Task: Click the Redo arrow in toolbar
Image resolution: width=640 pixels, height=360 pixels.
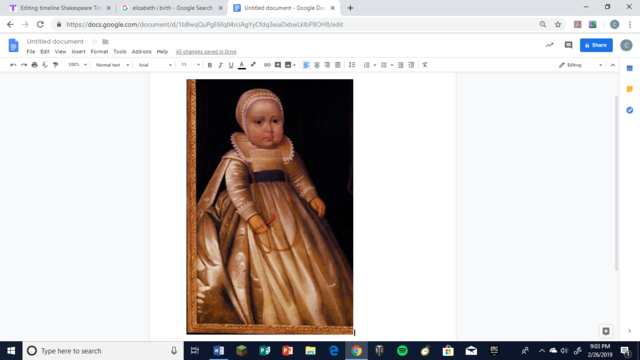Action: point(24,65)
